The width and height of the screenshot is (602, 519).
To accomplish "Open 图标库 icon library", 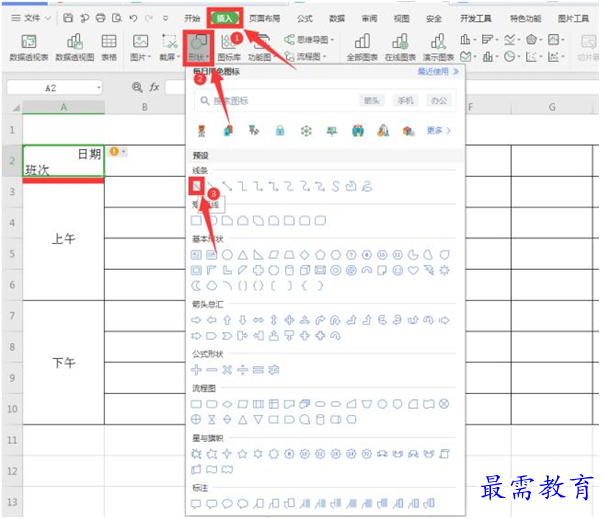I will click(229, 48).
